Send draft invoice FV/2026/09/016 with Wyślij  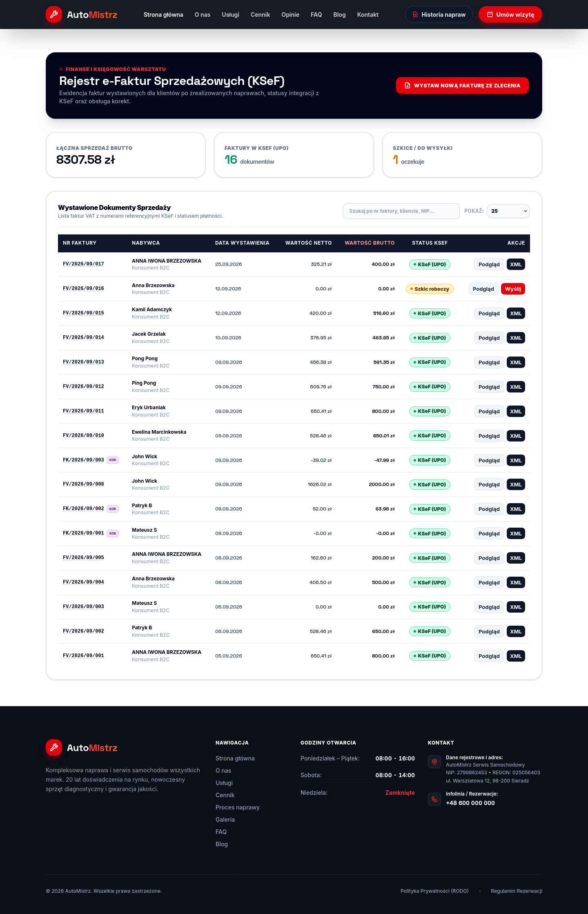click(513, 289)
